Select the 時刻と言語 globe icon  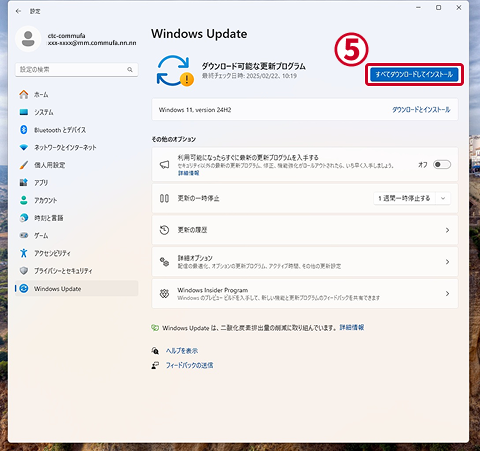pos(24,218)
